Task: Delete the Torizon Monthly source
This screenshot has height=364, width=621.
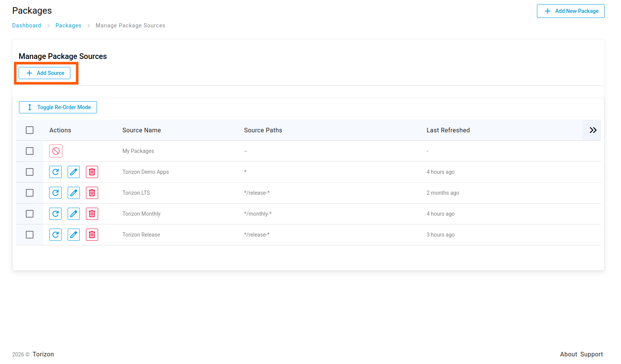Action: click(x=92, y=214)
